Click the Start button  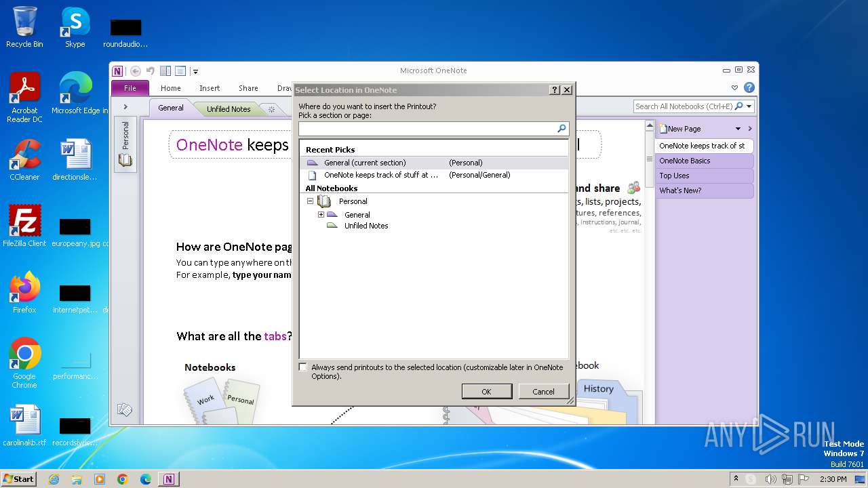click(19, 479)
